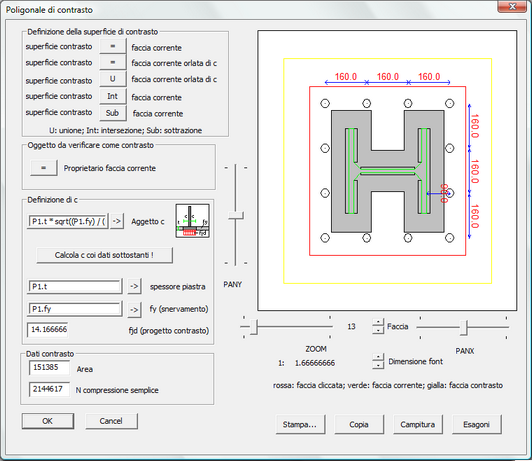
Task: Click the fjd progetto contrasto input field
Action: click(x=48, y=330)
